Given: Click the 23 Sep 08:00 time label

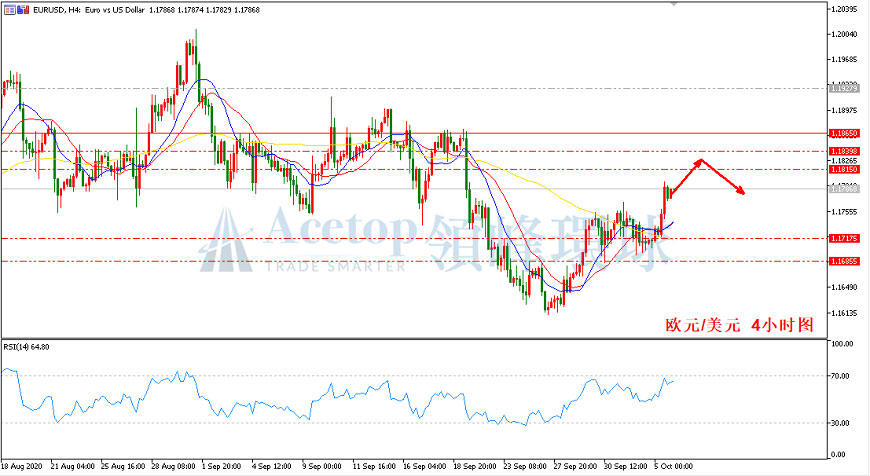Looking at the screenshot, I should 525,467.
